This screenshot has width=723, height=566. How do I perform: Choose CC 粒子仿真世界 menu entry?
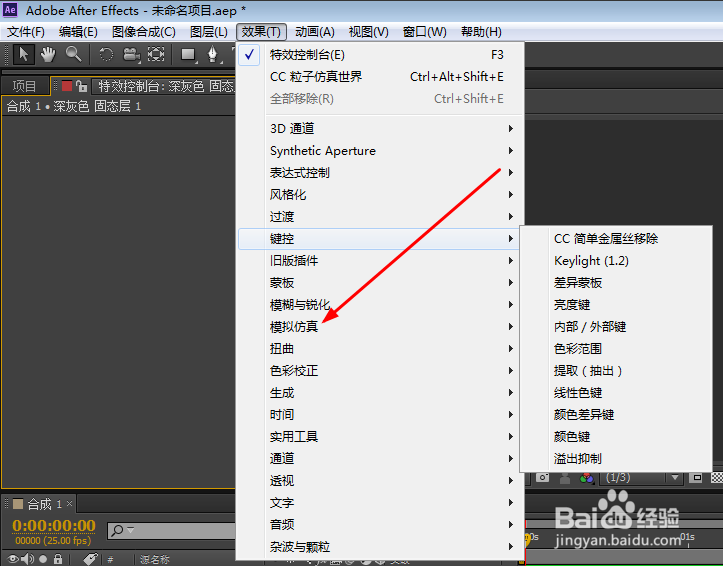pos(381,77)
